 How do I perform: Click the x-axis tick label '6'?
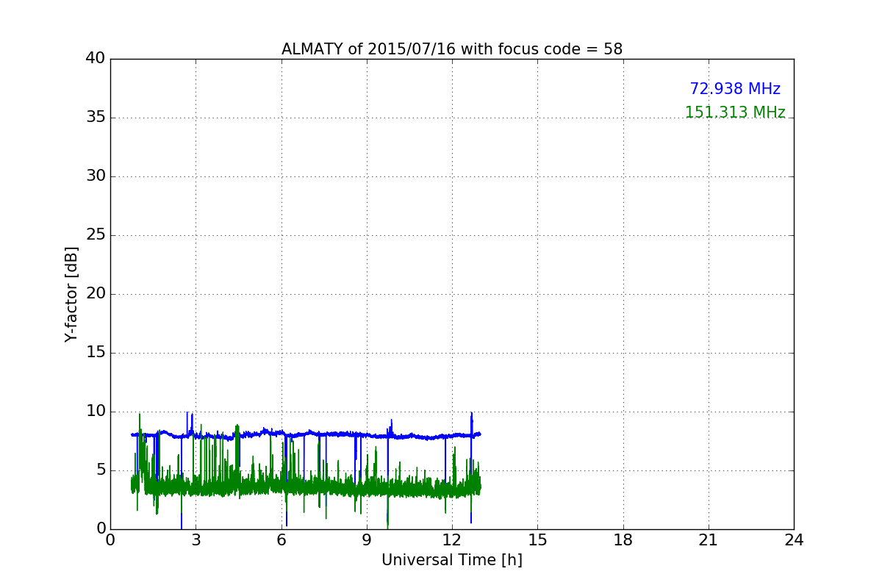[282, 540]
